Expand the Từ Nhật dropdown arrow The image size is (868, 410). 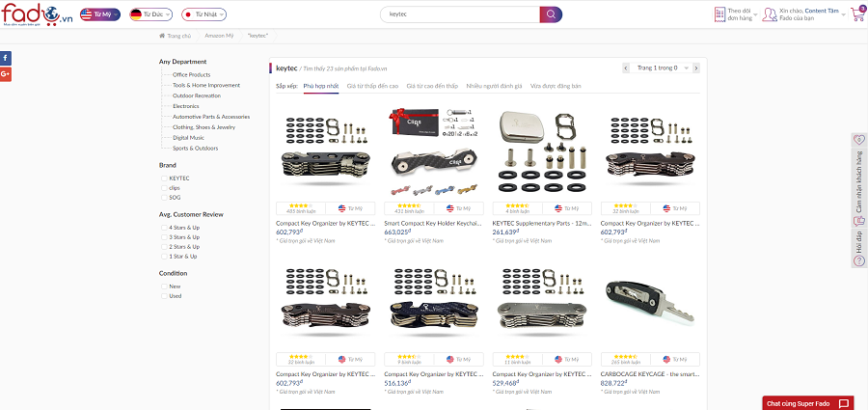pos(221,15)
